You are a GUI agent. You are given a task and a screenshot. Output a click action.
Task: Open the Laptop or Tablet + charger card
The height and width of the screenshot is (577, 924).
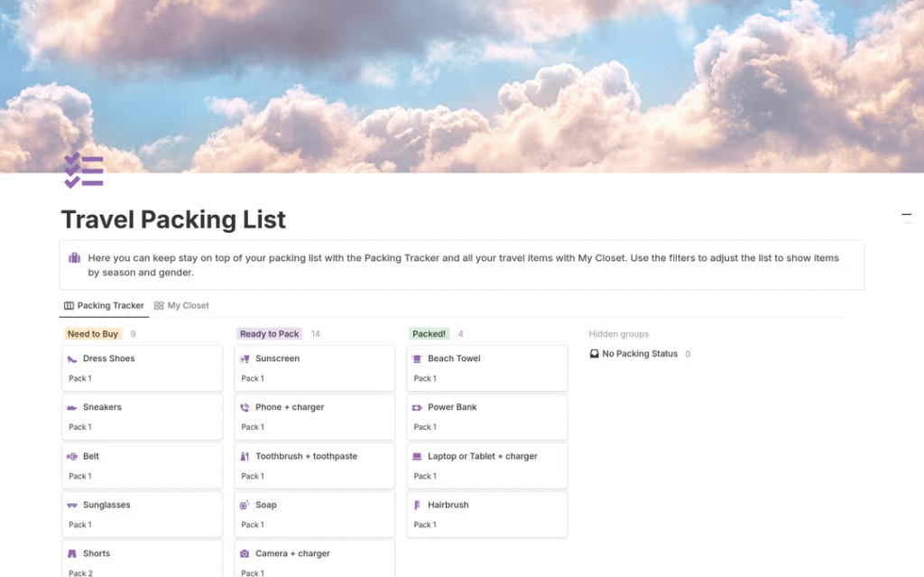point(486,466)
